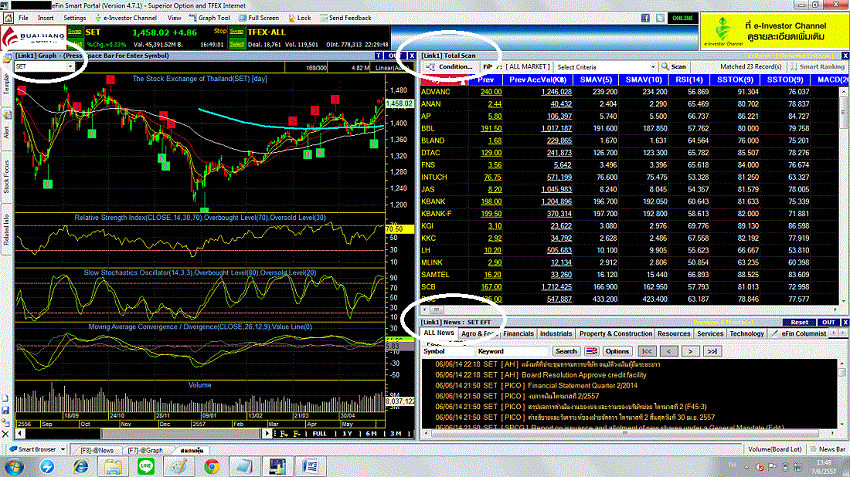Switch to Industrials news tab

pyautogui.click(x=556, y=334)
